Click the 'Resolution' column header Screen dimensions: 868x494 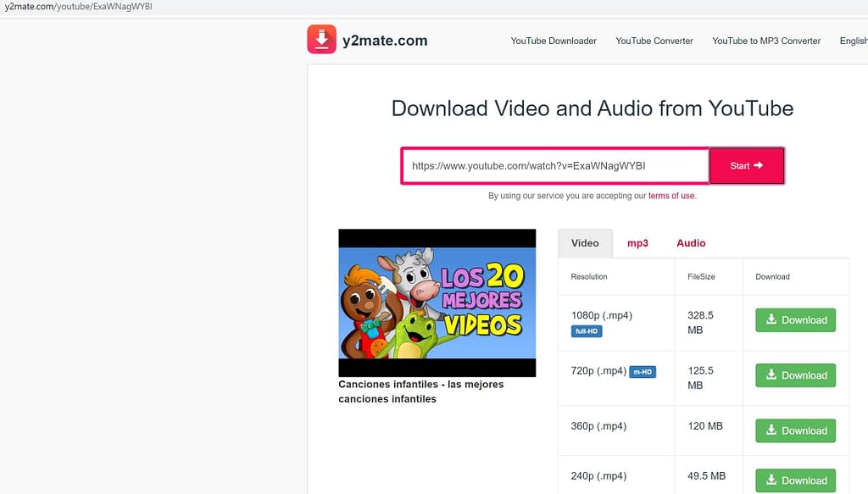pyautogui.click(x=589, y=276)
